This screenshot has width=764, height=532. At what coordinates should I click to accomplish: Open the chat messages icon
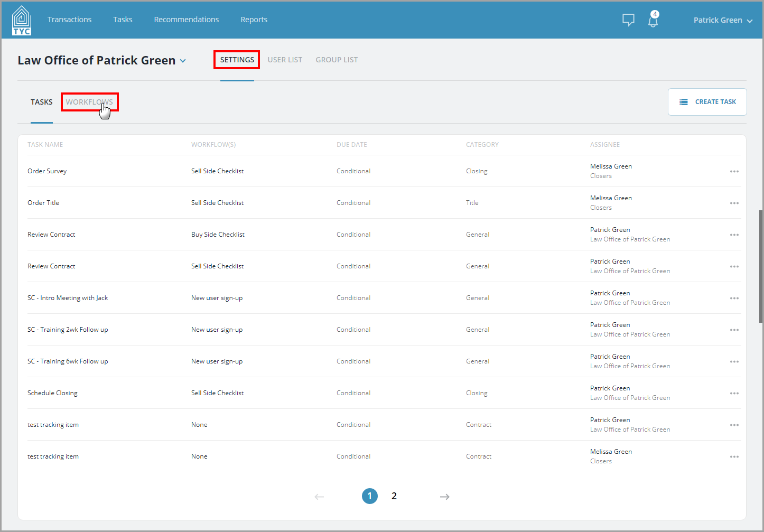pyautogui.click(x=628, y=20)
